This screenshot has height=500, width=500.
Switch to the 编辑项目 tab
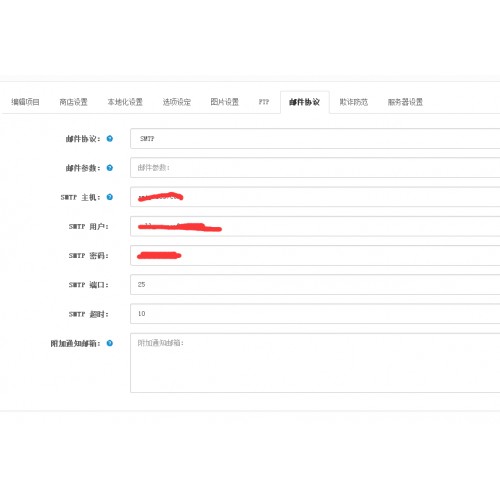[25, 102]
